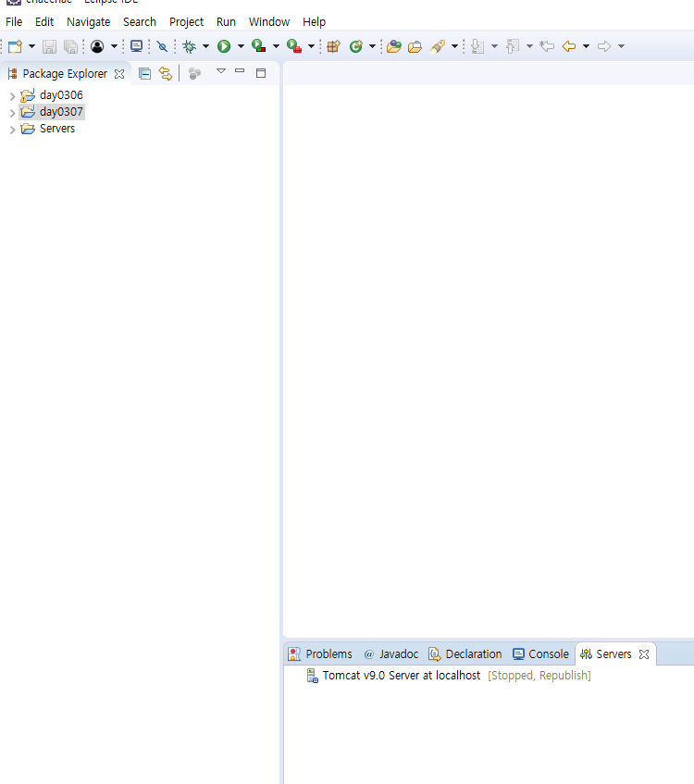Open the Window menu
694x784 pixels.
point(269,22)
